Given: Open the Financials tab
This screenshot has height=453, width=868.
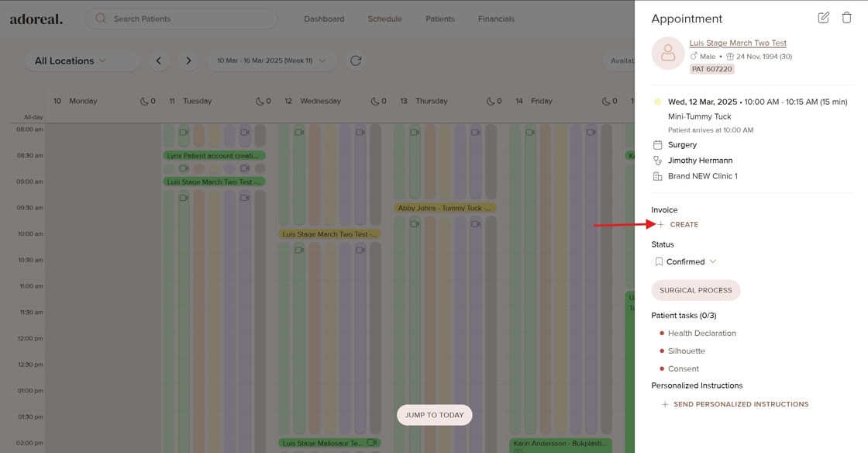Looking at the screenshot, I should tap(496, 19).
